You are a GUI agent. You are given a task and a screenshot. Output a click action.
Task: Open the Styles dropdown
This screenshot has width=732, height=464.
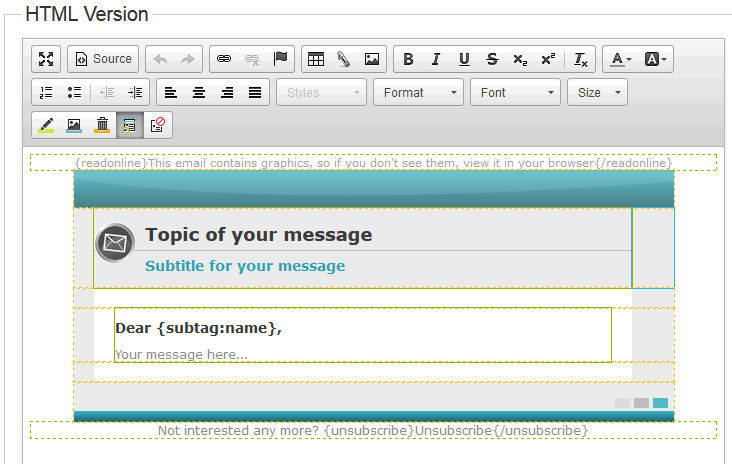322,92
